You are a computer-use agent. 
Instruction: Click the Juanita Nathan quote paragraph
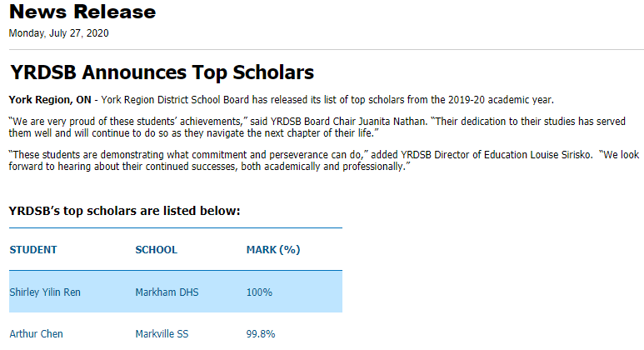pyautogui.click(x=317, y=127)
